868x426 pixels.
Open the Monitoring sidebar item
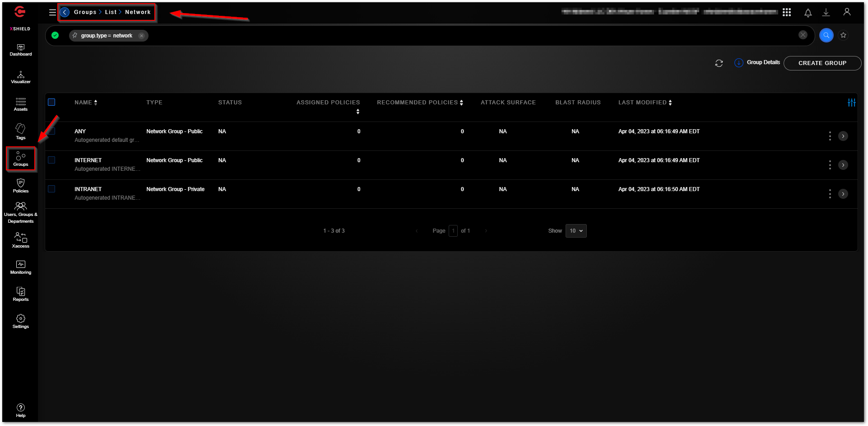click(21, 267)
